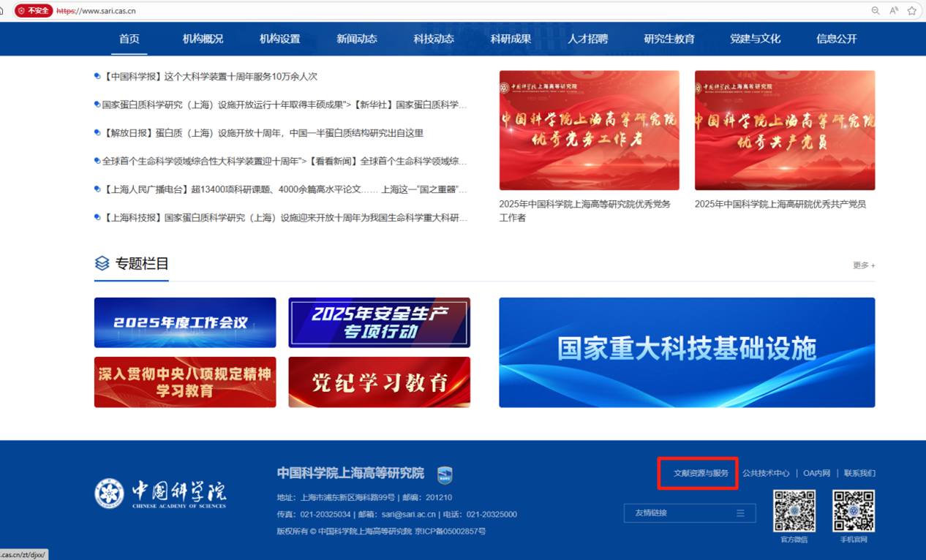Select the 首页 navigation tab
The width and height of the screenshot is (926, 560).
click(129, 39)
